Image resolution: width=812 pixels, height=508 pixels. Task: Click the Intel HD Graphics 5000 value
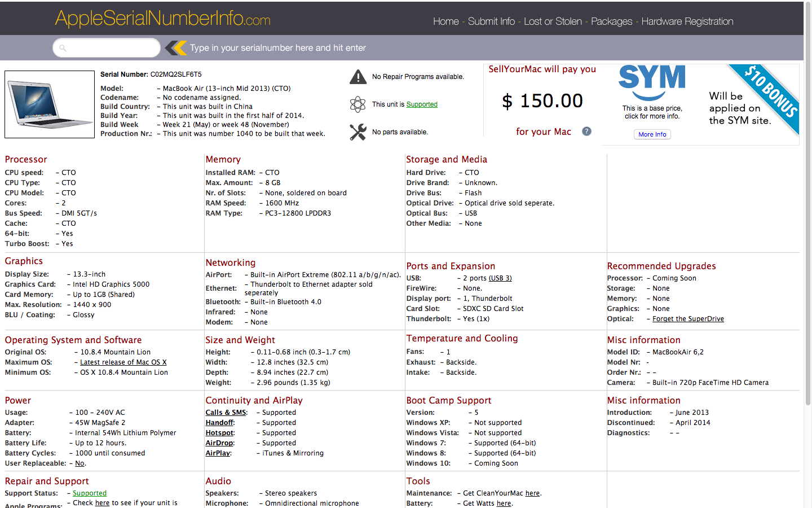[111, 284]
